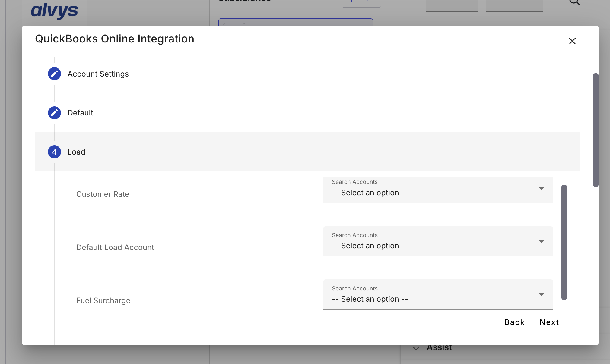Click the Fuel Surcharge label
Screen dimensions: 610x364
tap(103, 300)
